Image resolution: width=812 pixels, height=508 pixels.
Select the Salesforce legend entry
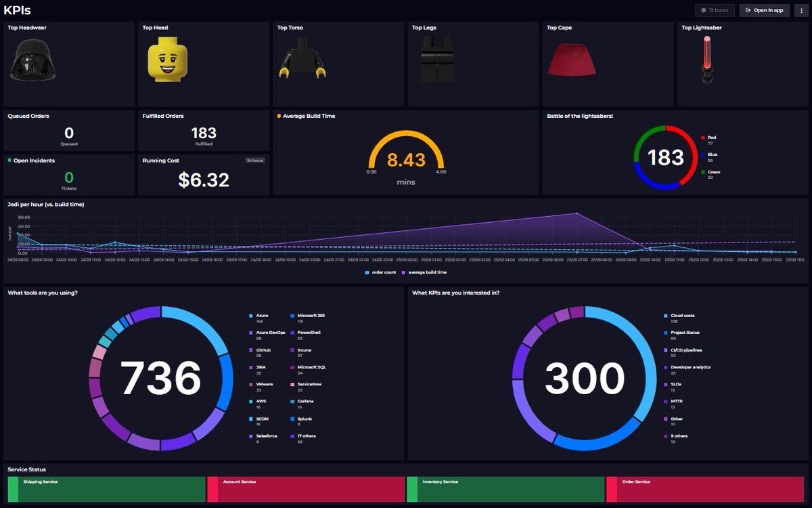[x=264, y=439]
